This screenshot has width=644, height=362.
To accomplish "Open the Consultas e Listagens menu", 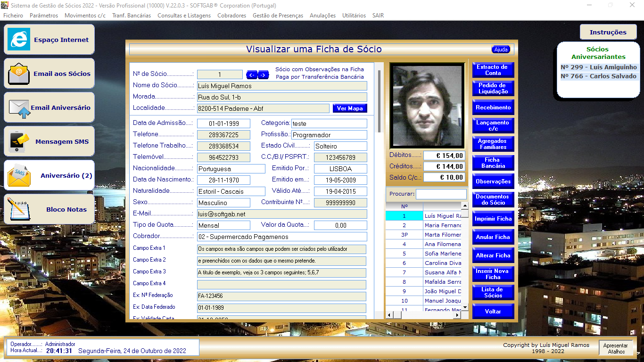I will pos(184,16).
